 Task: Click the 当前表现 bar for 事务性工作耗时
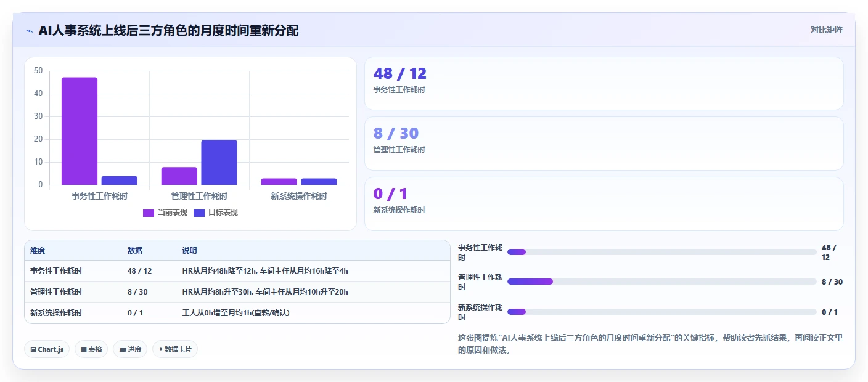point(80,131)
